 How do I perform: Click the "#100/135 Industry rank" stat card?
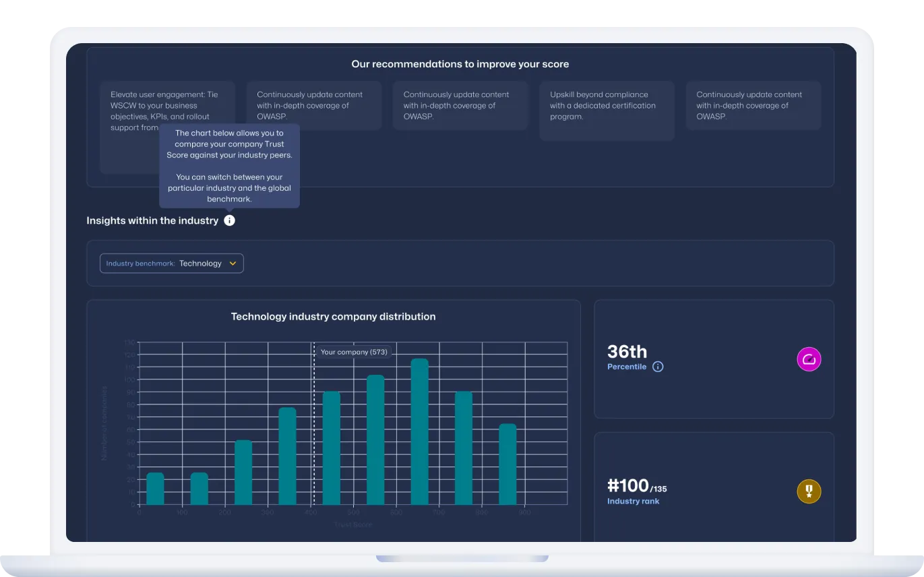tap(714, 491)
